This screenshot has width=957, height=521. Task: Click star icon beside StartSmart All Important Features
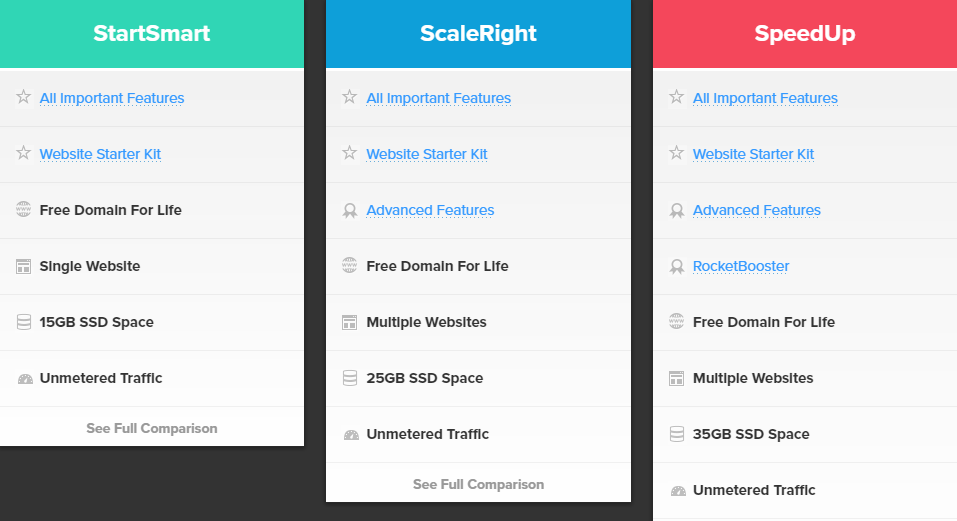pos(24,97)
